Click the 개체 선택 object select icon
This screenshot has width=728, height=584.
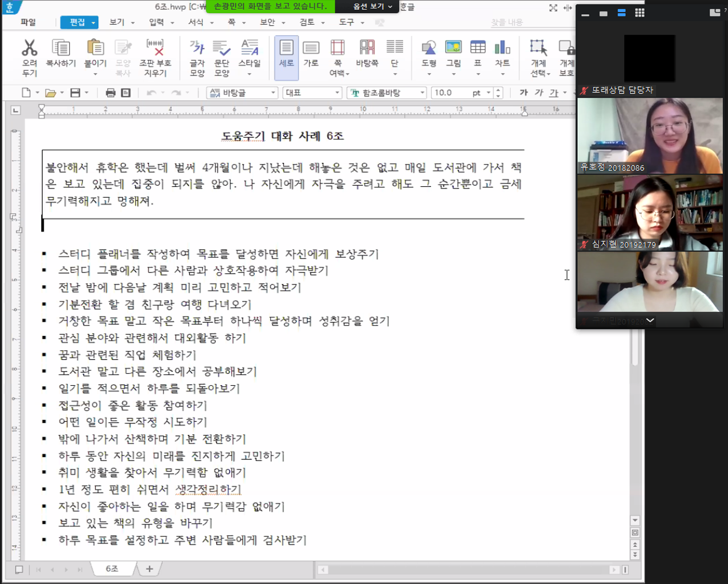pyautogui.click(x=538, y=48)
